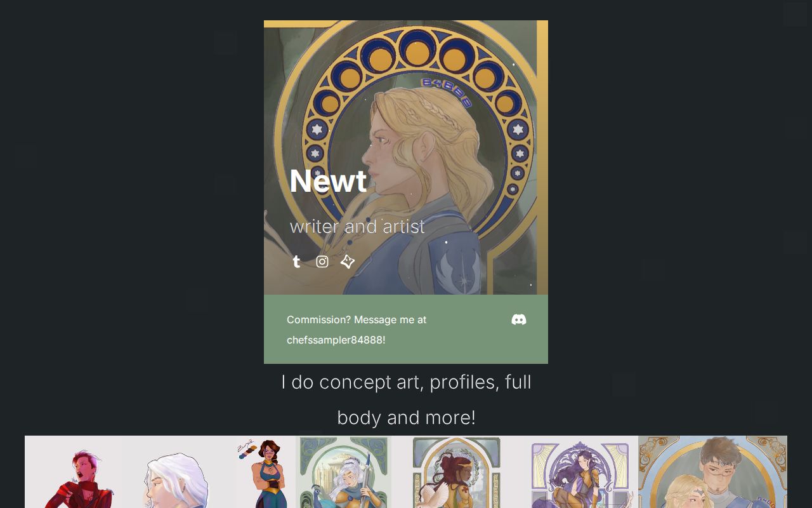Screen dimensions: 812x508
Task: Click the star-face social icon
Action: pyautogui.click(x=348, y=262)
